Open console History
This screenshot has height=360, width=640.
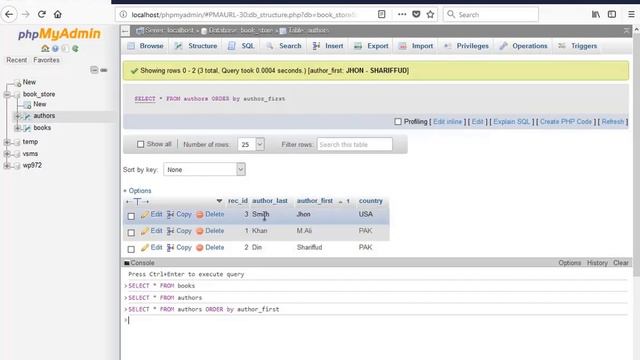pos(597,263)
